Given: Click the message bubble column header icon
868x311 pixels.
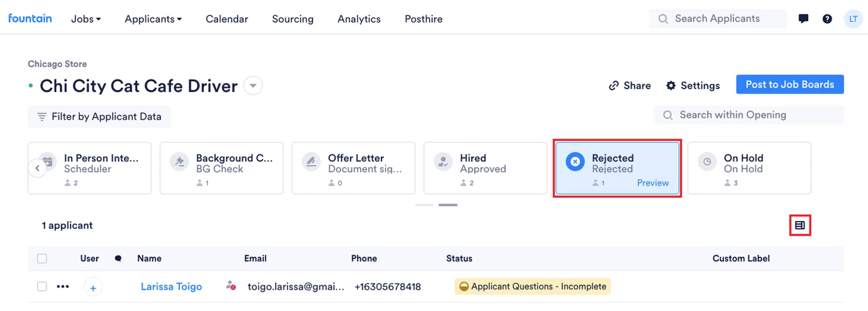Looking at the screenshot, I should coord(118,258).
